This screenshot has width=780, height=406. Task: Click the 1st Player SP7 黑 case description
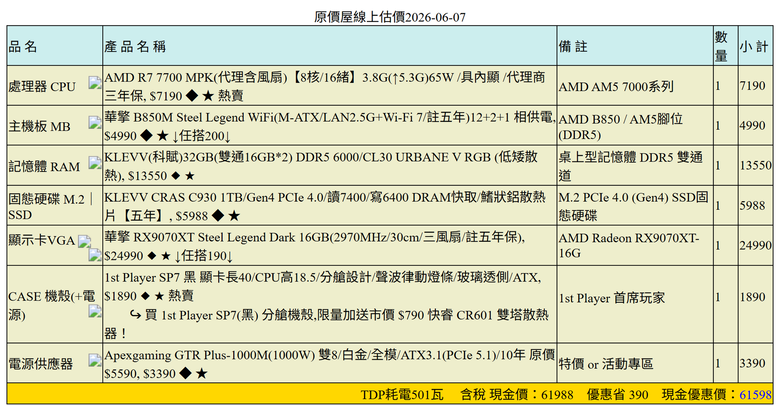[x=323, y=286]
